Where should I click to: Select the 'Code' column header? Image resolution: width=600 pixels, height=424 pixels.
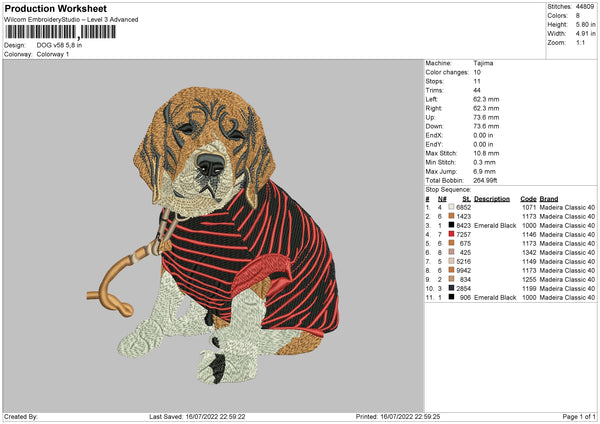pyautogui.click(x=528, y=199)
